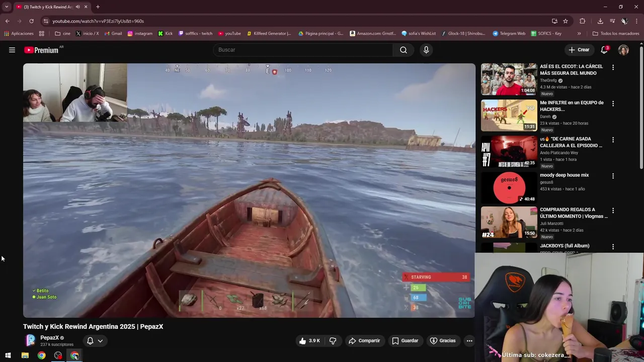Reload the current page
Screen dimensions: 644x362
tap(31, 21)
